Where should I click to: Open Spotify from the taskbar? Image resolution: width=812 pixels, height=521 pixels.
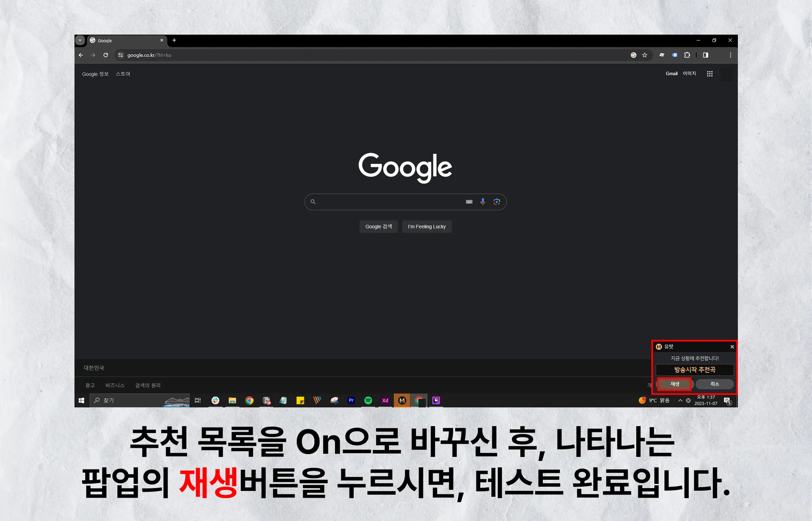pos(368,400)
